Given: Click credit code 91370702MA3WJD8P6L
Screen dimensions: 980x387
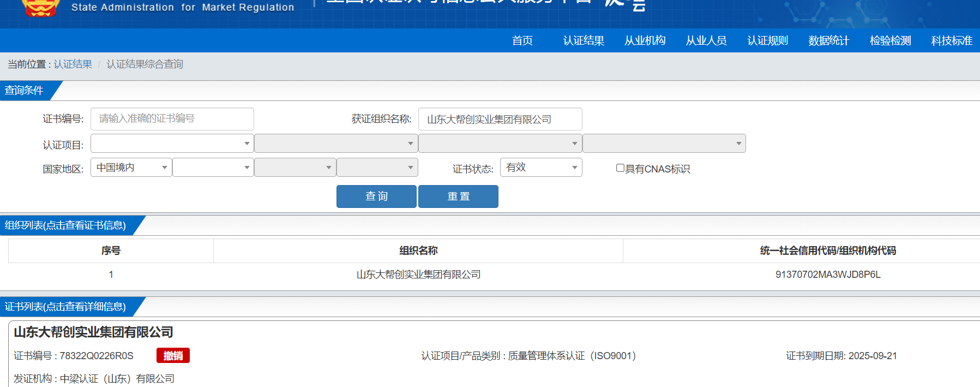Looking at the screenshot, I should [828, 275].
